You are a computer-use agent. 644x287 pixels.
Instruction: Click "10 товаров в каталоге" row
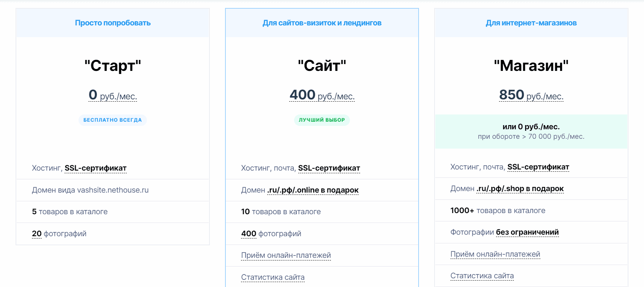[x=322, y=212]
